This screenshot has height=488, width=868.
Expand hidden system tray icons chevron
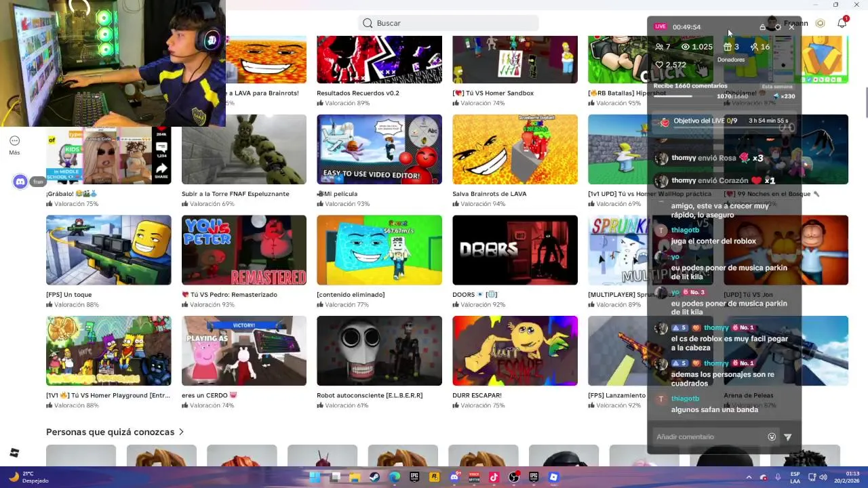pos(749,477)
